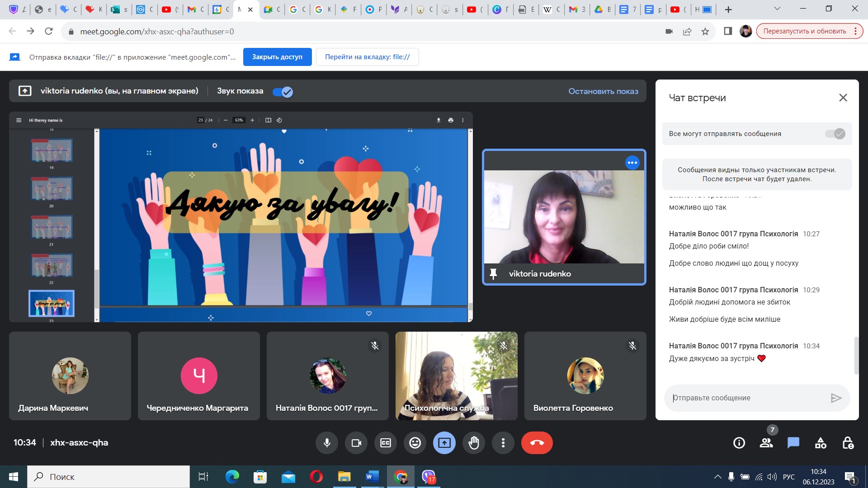Turn off camera in Meet controls
Viewport: 868px width, 488px height.
point(356,443)
